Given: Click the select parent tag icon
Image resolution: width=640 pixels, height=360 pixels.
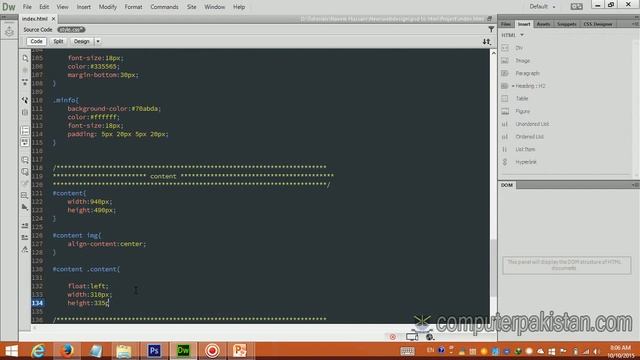Looking at the screenshot, I should [x=25, y=100].
